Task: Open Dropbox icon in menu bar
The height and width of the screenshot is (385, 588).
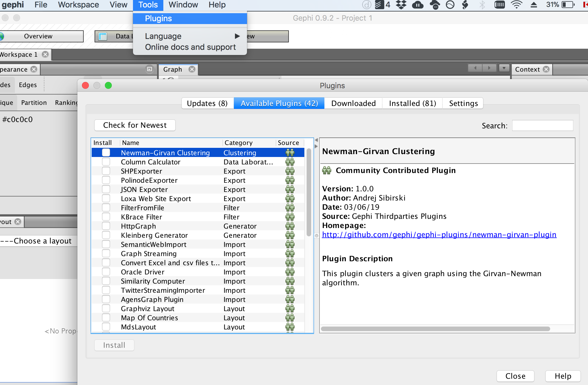Action: (x=401, y=5)
